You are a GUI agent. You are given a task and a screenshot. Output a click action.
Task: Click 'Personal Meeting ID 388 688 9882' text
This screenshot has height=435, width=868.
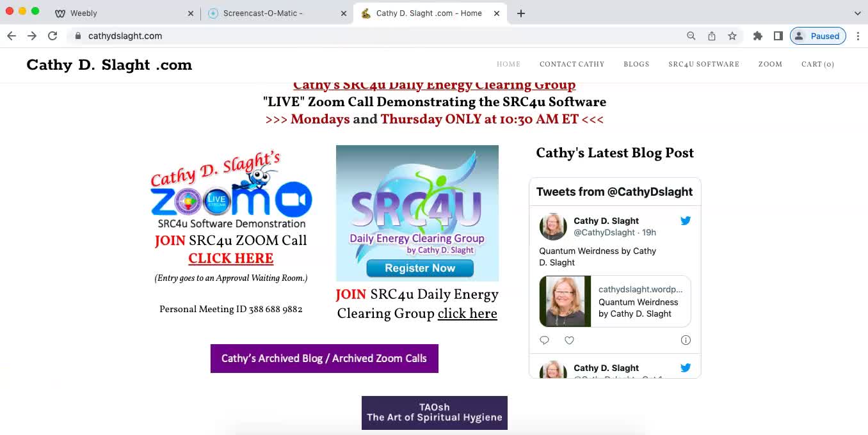click(231, 309)
